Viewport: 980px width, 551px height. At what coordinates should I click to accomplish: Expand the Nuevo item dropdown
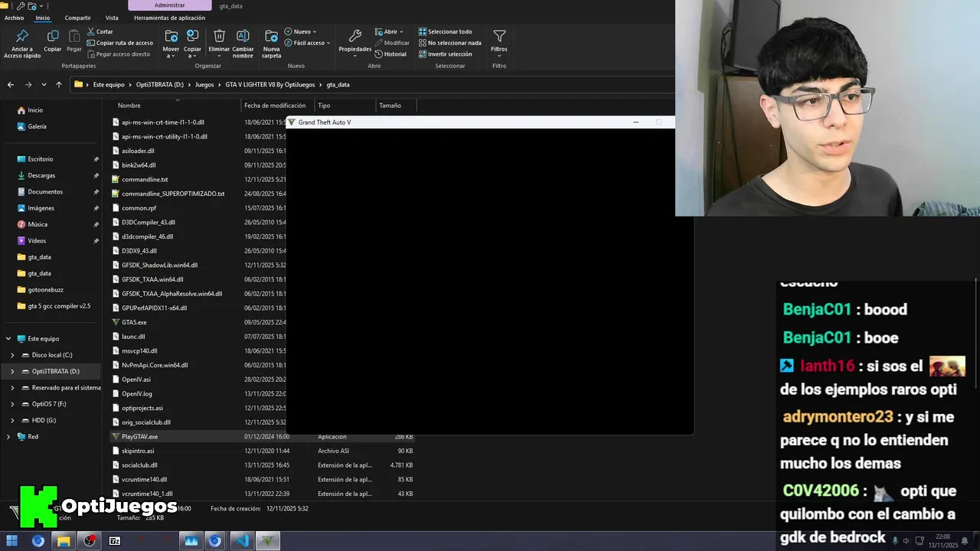(x=300, y=31)
